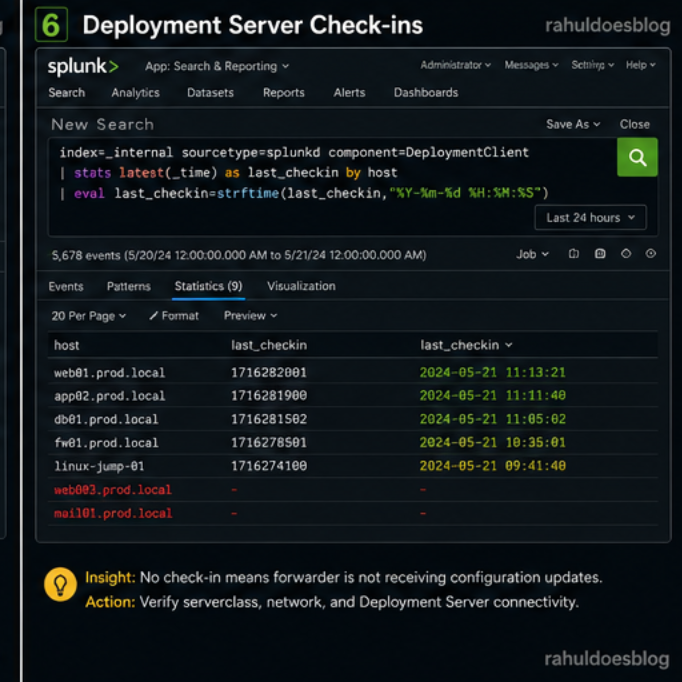Open the Alerts nav item
682x682 pixels.
349,93
